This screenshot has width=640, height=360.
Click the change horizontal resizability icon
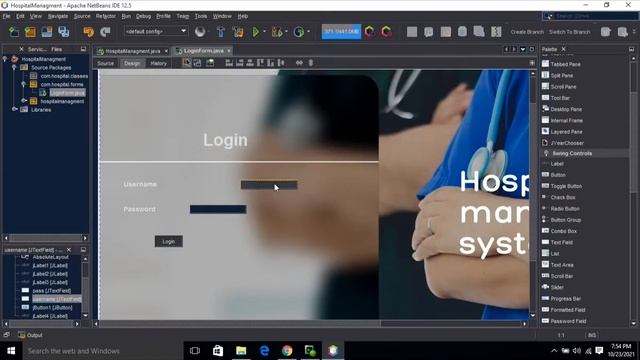coord(299,63)
